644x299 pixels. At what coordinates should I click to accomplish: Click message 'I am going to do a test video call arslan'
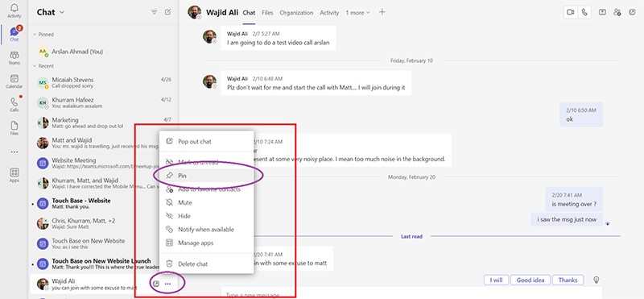point(278,38)
